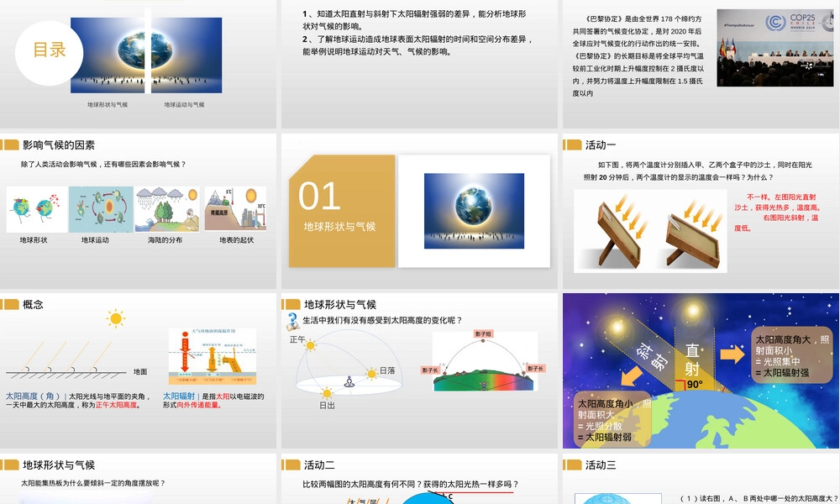Select the slide asking 生活中我们有没有感受到太阳高度的变化呢
The width and height of the screenshot is (840, 504).
[419, 370]
